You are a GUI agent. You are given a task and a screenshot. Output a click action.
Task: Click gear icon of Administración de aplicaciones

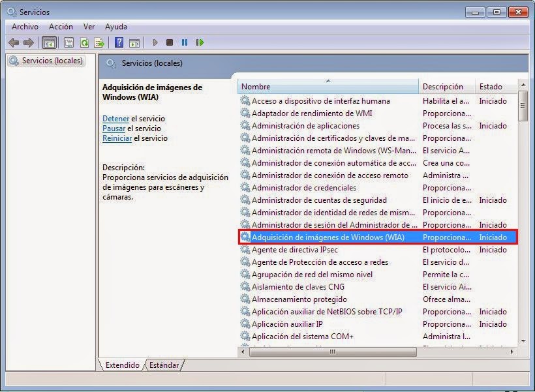pyautogui.click(x=245, y=125)
